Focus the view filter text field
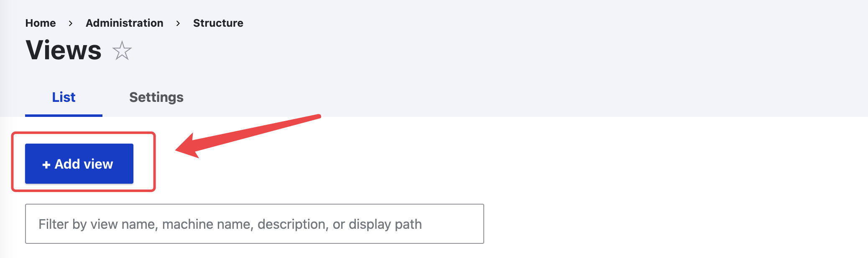 pyautogui.click(x=254, y=224)
